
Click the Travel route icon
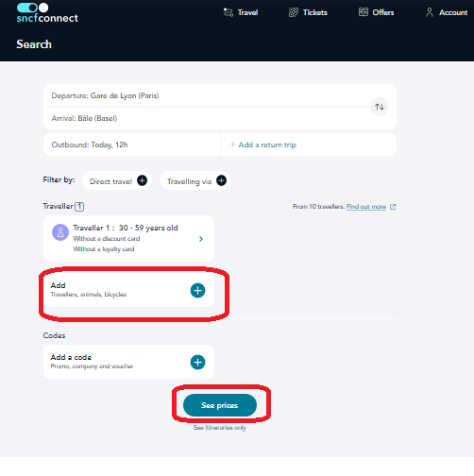[229, 12]
